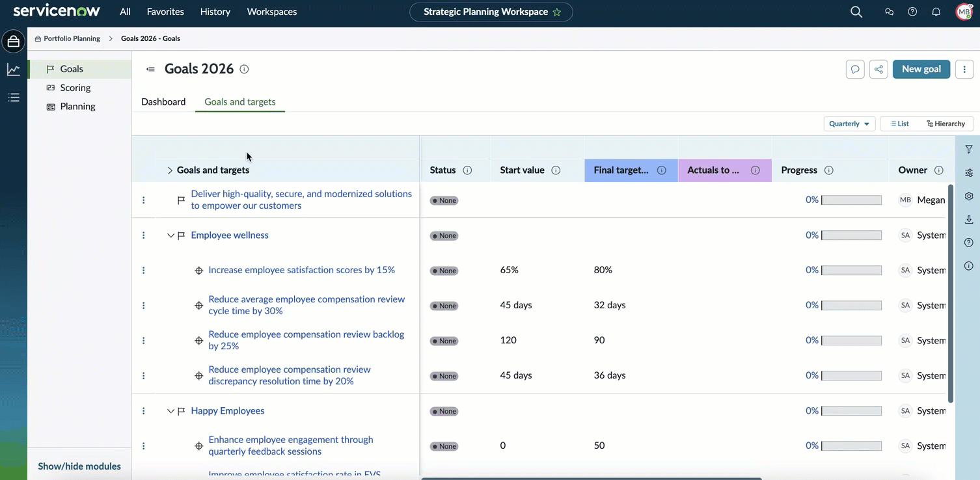Viewport: 980px width, 480px height.
Task: Click the vertical scrollbar of the goals table
Action: pos(951,293)
